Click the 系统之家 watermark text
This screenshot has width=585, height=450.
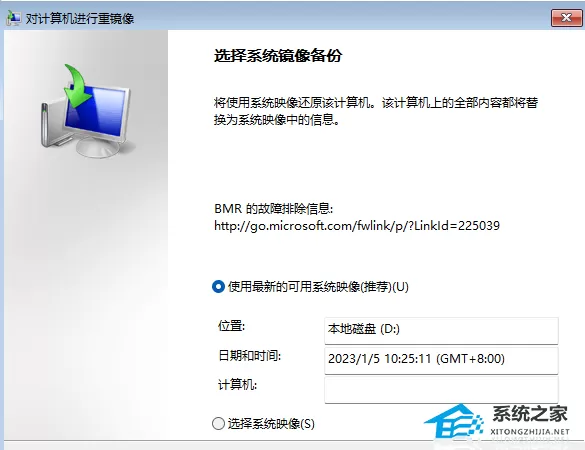pos(530,414)
